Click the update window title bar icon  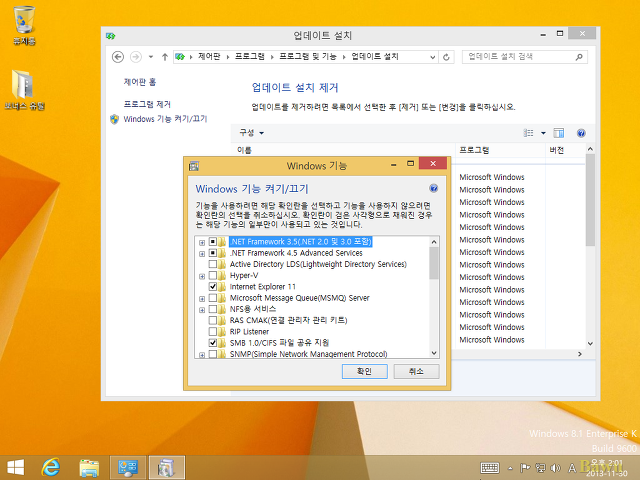coord(110,36)
